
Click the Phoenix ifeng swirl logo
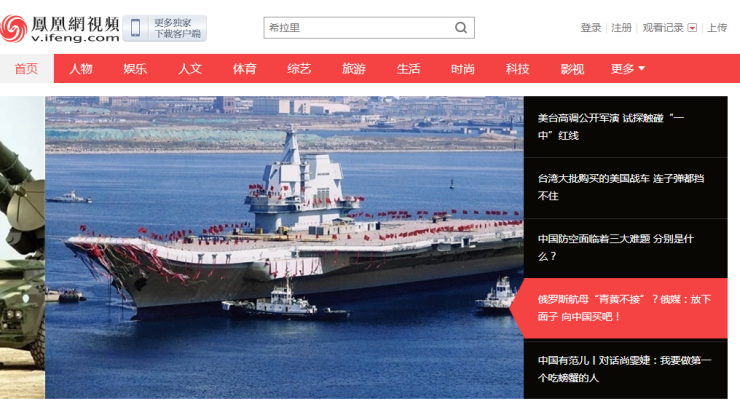point(14,28)
